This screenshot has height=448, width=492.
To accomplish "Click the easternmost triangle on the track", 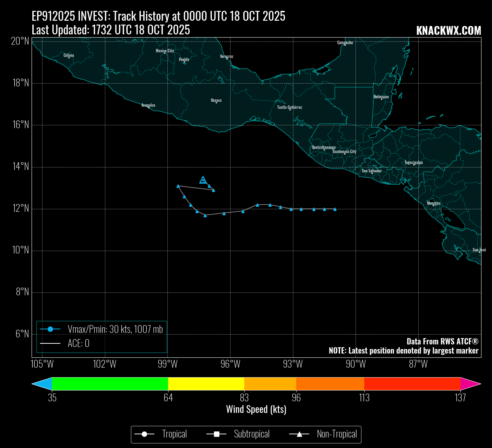I will click(x=335, y=209).
